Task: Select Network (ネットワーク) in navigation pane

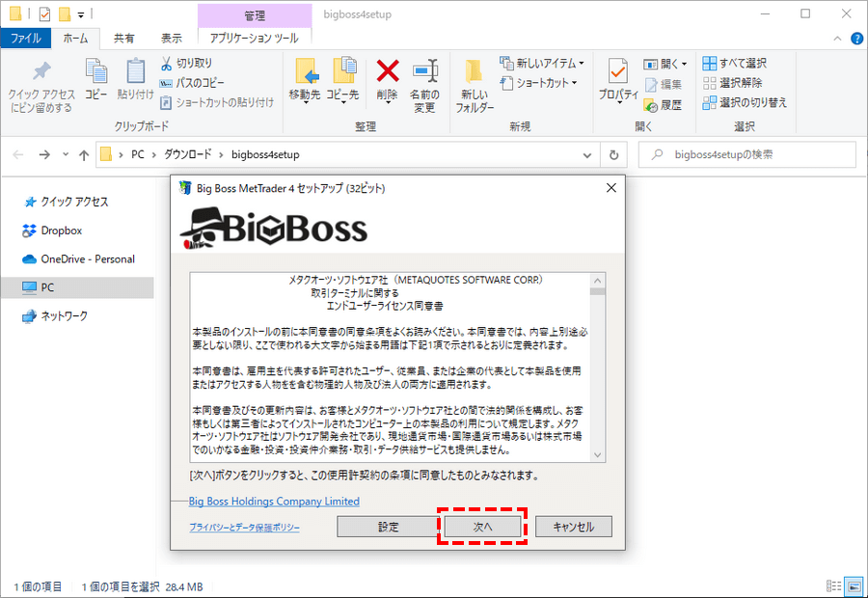Action: [x=54, y=316]
